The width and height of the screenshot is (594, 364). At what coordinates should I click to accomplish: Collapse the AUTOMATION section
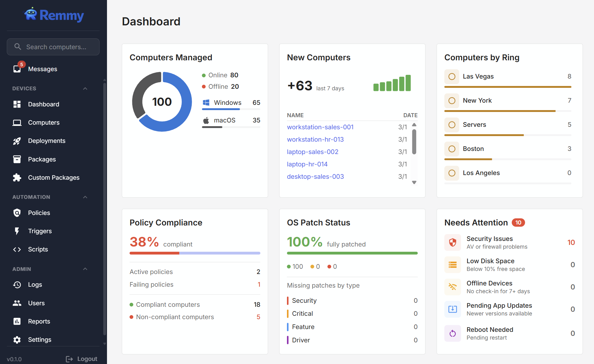point(85,197)
